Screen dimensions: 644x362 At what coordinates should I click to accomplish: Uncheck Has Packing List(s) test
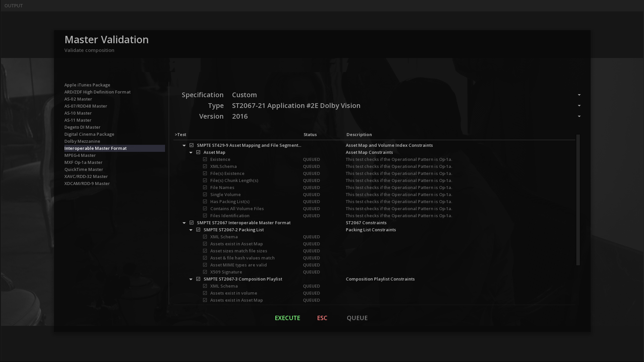205,201
